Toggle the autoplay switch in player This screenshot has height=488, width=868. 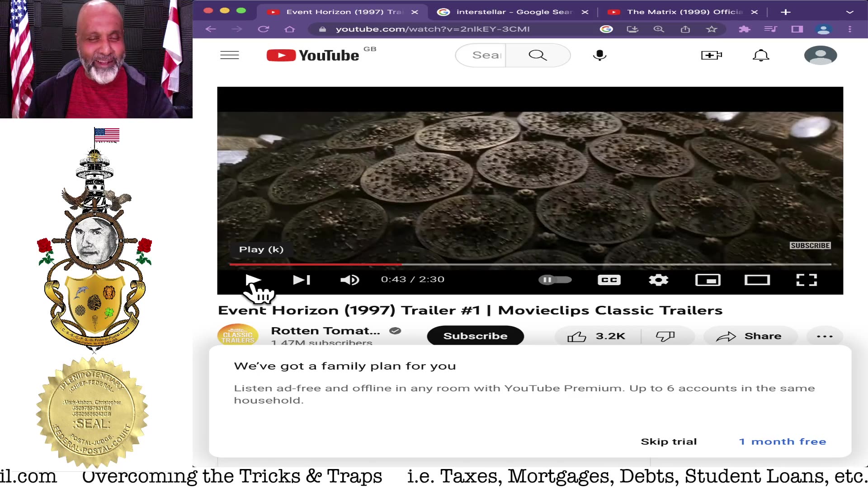pyautogui.click(x=555, y=280)
